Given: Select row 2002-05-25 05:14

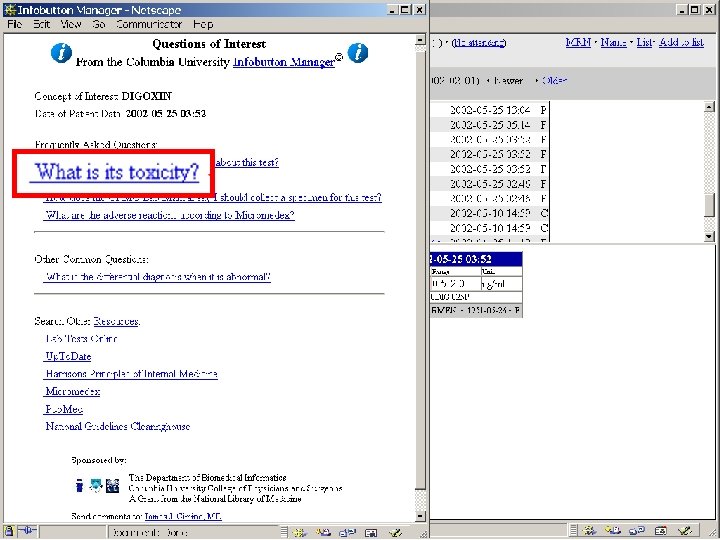Looking at the screenshot, I should [x=489, y=125].
